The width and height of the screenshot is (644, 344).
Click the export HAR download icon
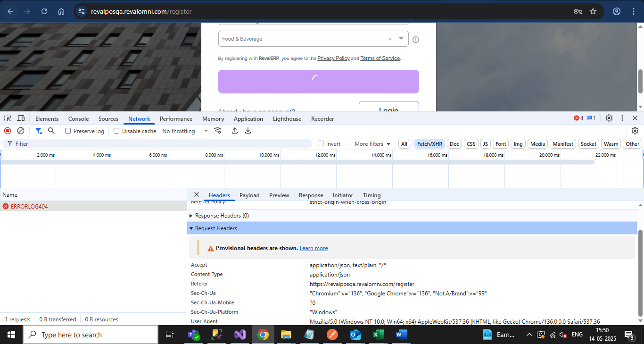tap(248, 131)
